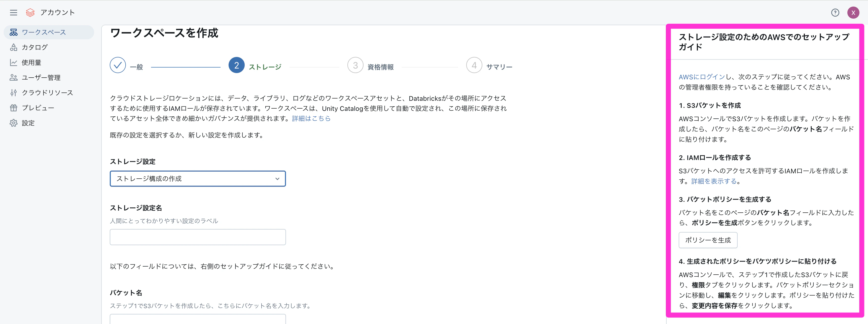
Task: Click the バケット名 input field
Action: click(198, 319)
